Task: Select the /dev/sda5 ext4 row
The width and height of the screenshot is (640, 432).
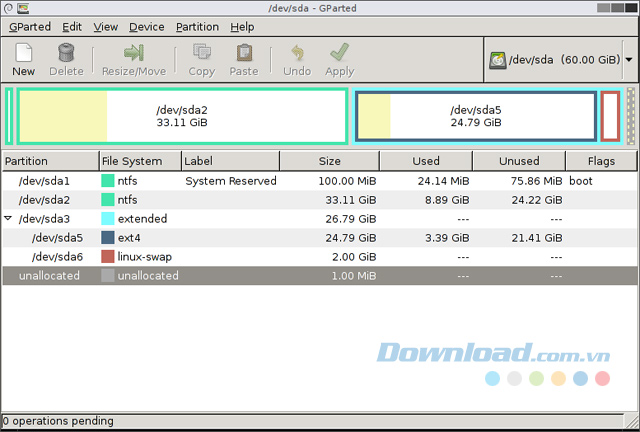Action: coord(320,238)
